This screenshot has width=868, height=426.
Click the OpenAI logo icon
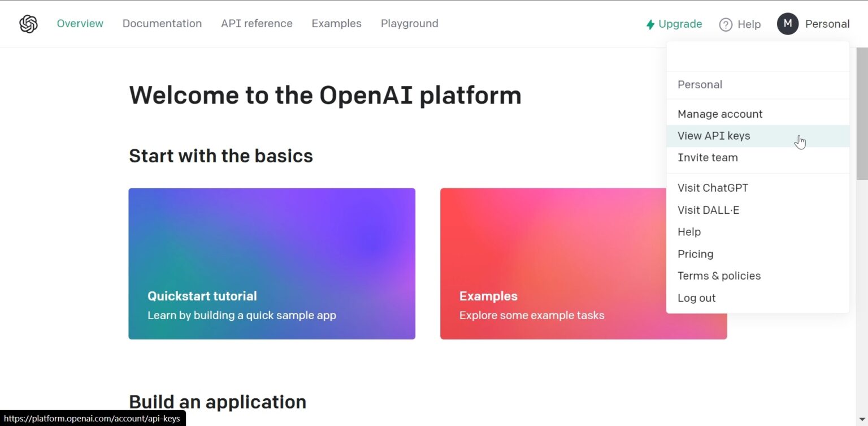[28, 24]
